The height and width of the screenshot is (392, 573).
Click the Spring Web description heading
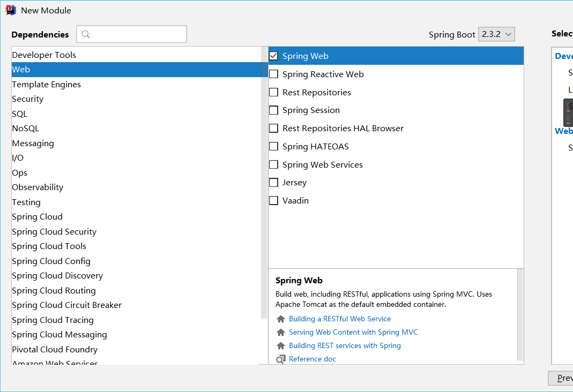(299, 281)
